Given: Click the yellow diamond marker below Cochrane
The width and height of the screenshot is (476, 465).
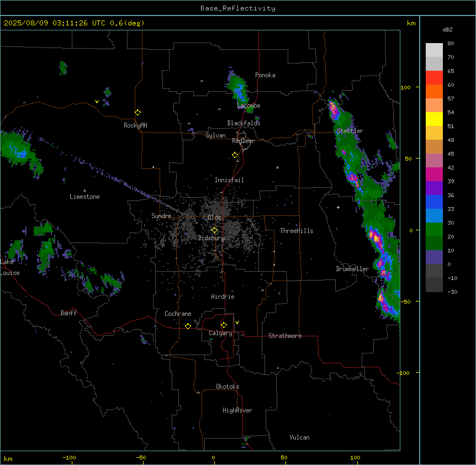Looking at the screenshot, I should [188, 326].
